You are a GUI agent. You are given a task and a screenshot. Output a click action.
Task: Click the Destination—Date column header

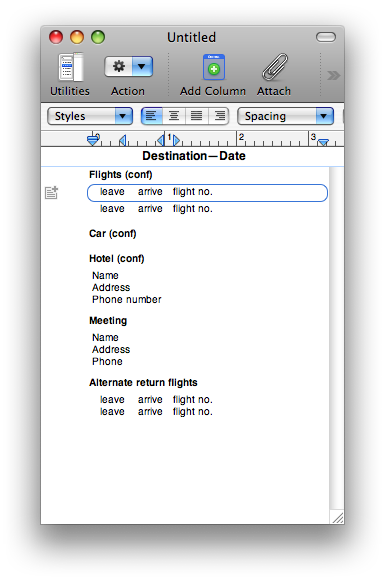click(x=194, y=156)
